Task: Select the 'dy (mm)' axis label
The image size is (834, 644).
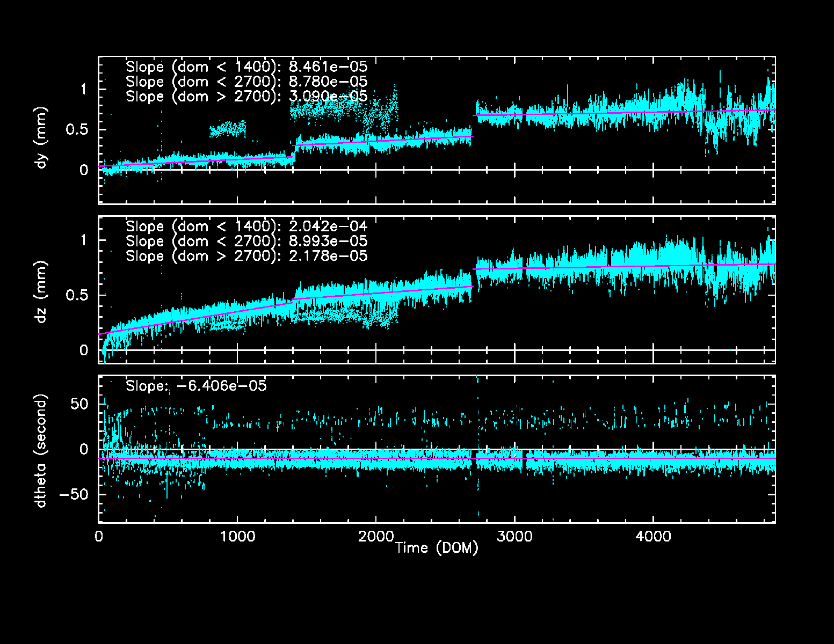Action: (x=42, y=138)
